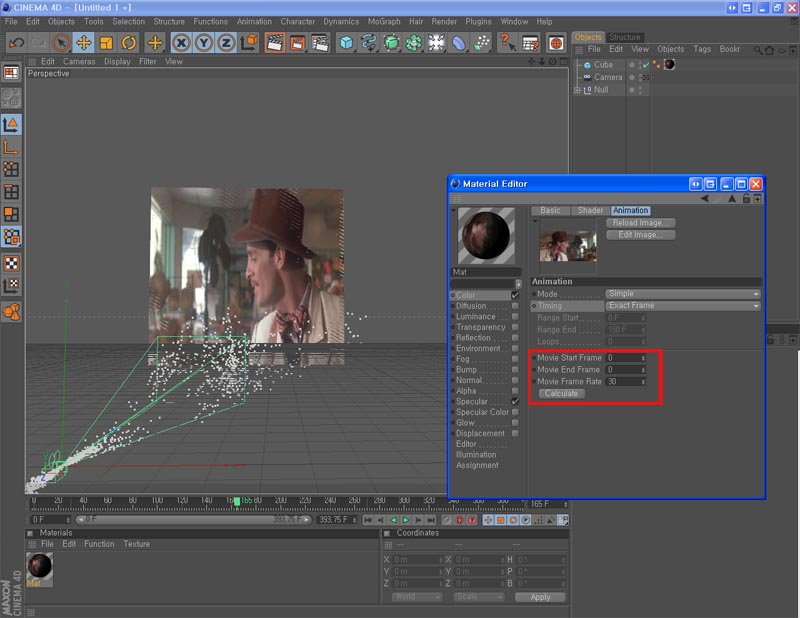This screenshot has height=618, width=800.
Task: Click the coordinate system icon
Action: (249, 43)
